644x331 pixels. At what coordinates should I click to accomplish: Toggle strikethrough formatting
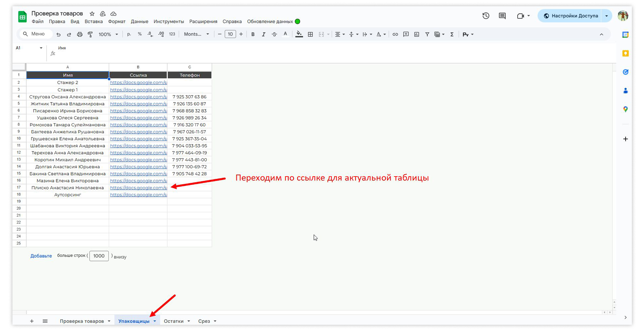click(274, 34)
